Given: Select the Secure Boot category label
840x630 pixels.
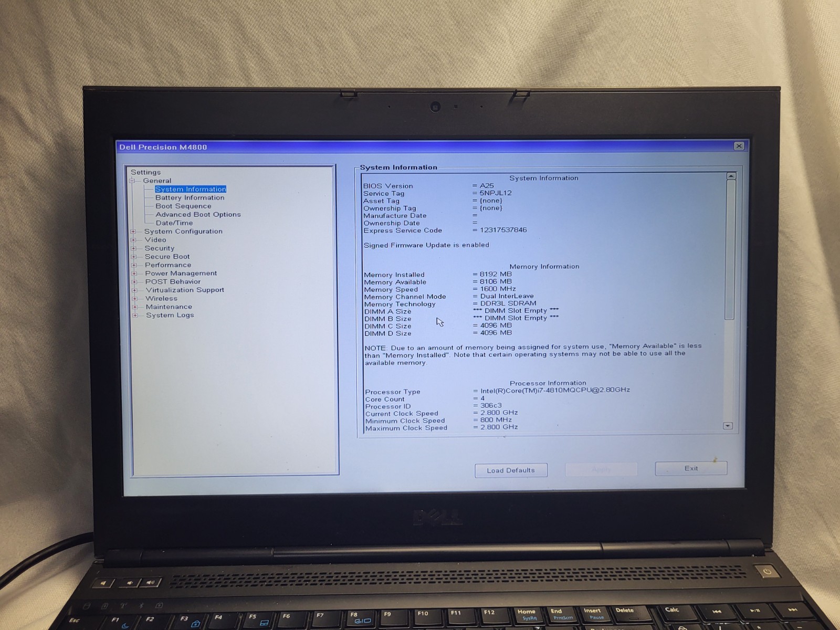Looking at the screenshot, I should (x=167, y=256).
